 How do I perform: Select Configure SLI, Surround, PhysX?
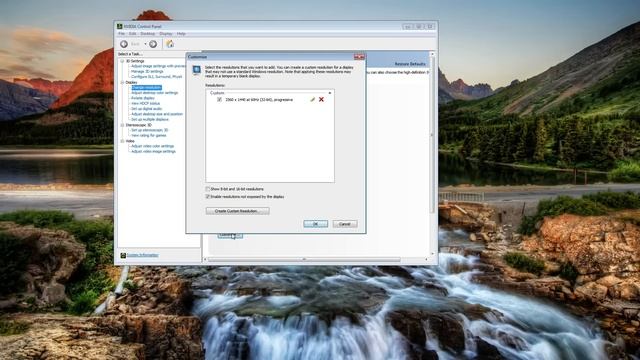coord(157,77)
